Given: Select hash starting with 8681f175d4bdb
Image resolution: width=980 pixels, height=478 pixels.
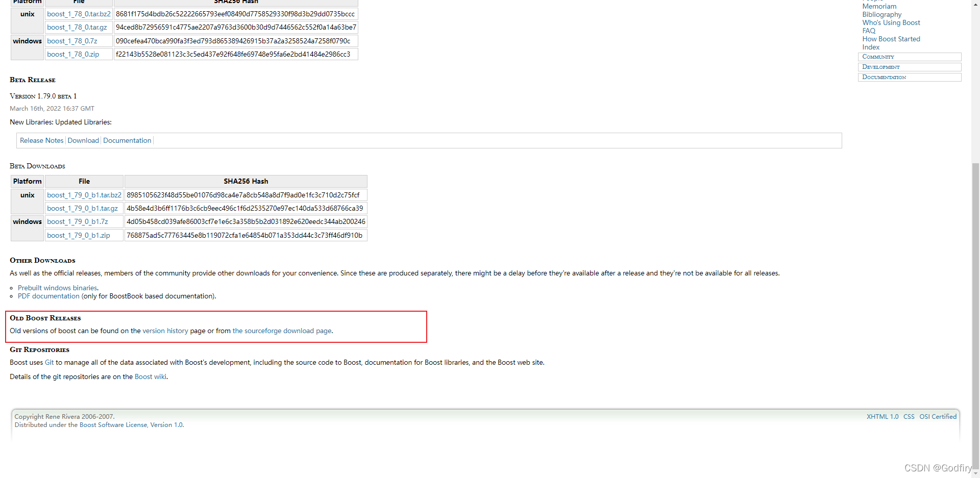Looking at the screenshot, I should pyautogui.click(x=235, y=14).
